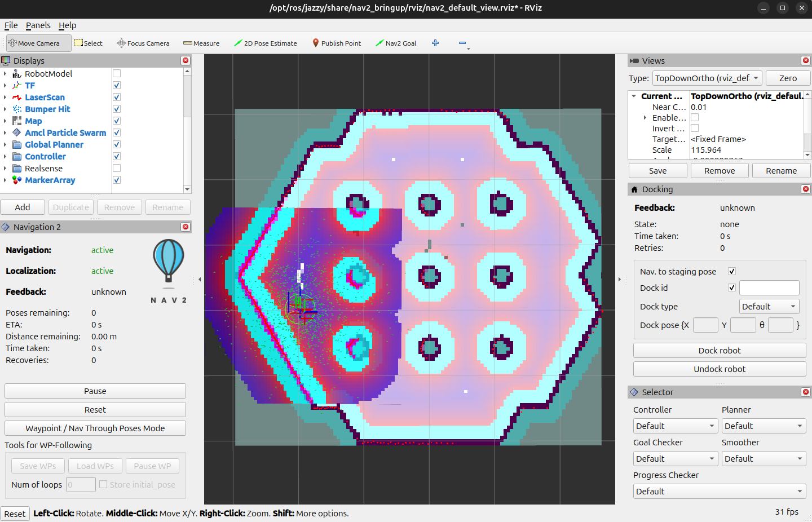Save the current view
Screen dimensions: 812x522
point(657,171)
